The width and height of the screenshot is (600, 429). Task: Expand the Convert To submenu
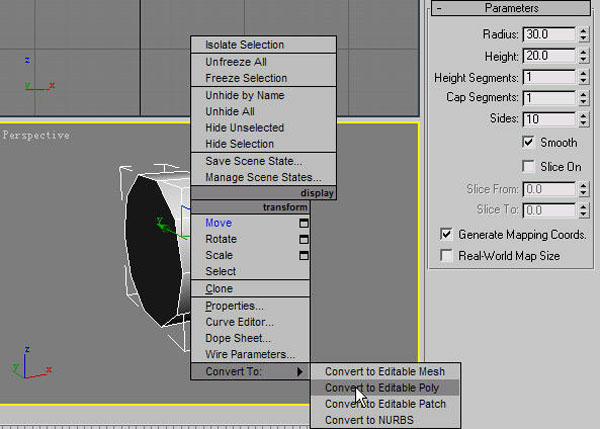pyautogui.click(x=250, y=372)
